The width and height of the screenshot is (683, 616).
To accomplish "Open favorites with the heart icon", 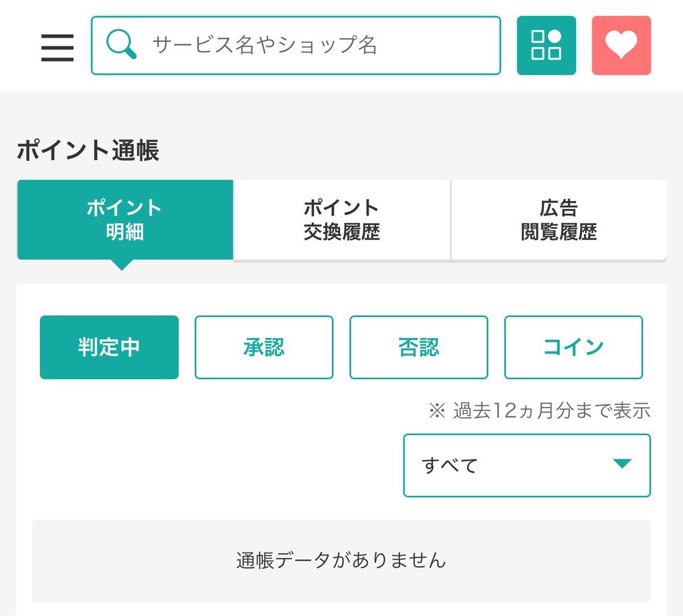I will pos(622,46).
